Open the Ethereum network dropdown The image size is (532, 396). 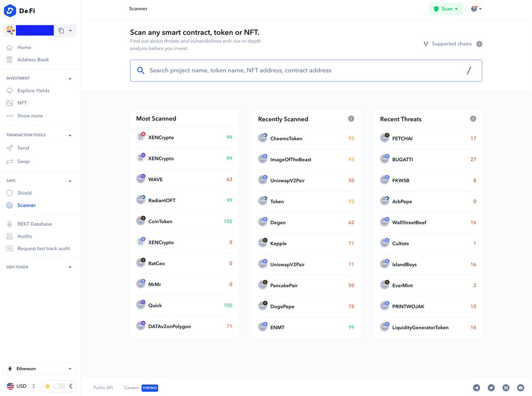pos(40,369)
